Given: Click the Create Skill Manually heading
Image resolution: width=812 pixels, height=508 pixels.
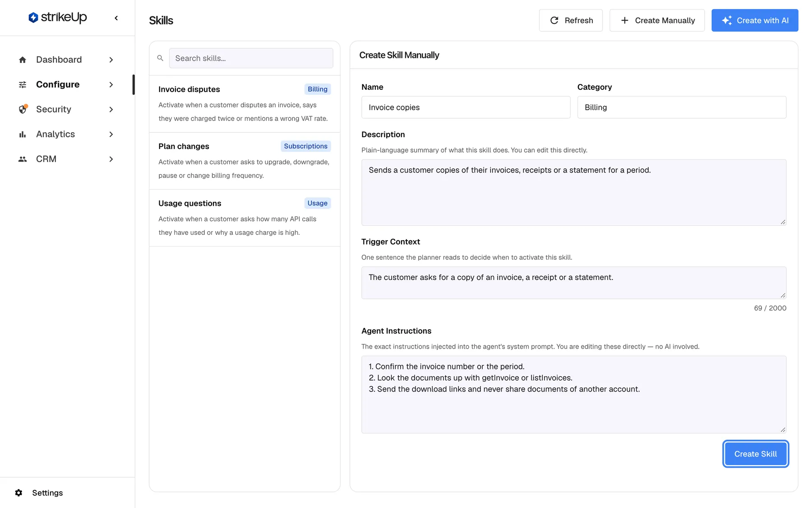Looking at the screenshot, I should [x=399, y=55].
